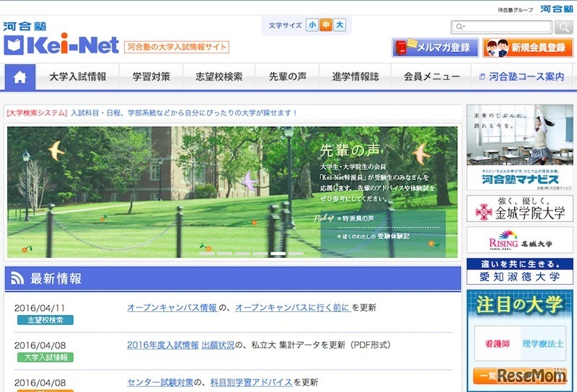This screenshot has width=577, height=392.
Task: Click the 2016/04/11 date text
Action: [40, 308]
